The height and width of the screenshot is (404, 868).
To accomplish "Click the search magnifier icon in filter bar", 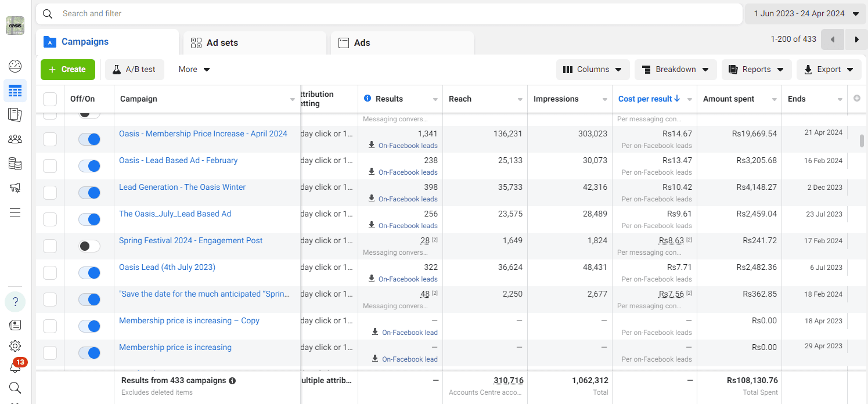I will tap(48, 14).
